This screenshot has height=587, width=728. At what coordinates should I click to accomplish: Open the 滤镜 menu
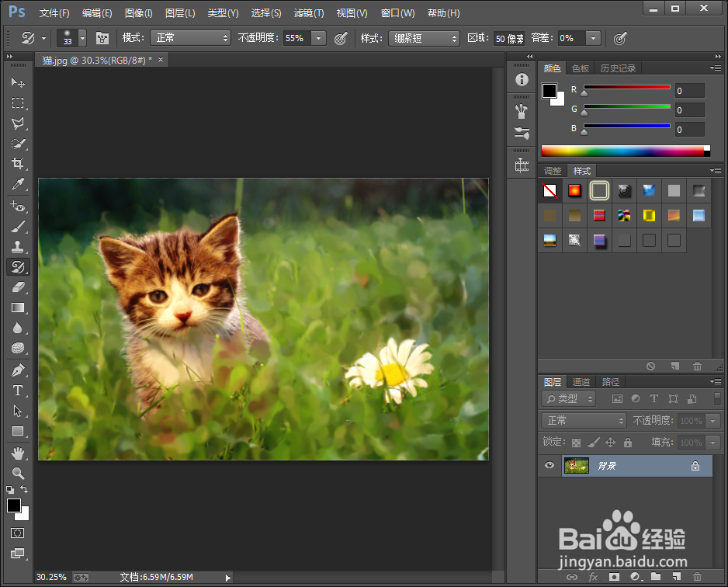(x=308, y=12)
